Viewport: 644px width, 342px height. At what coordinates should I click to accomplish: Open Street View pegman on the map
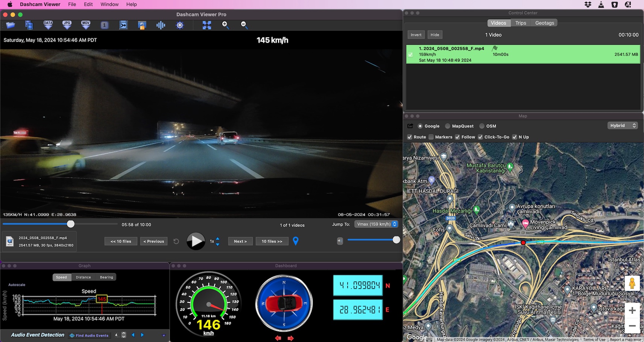632,283
